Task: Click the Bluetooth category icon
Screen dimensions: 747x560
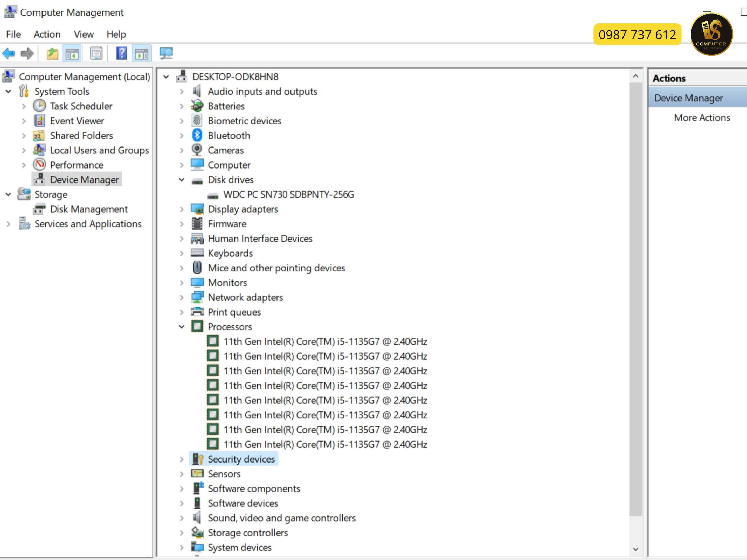Action: pos(197,135)
